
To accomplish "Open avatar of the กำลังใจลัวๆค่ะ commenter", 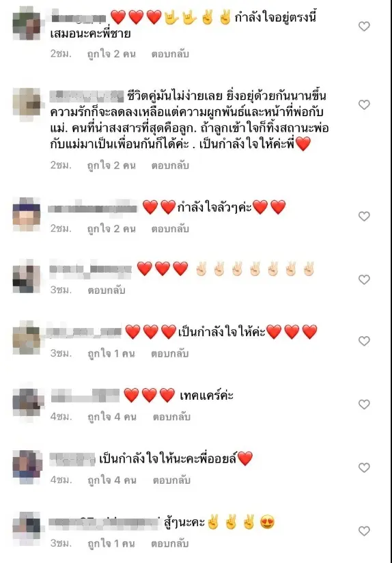I will coord(27,215).
